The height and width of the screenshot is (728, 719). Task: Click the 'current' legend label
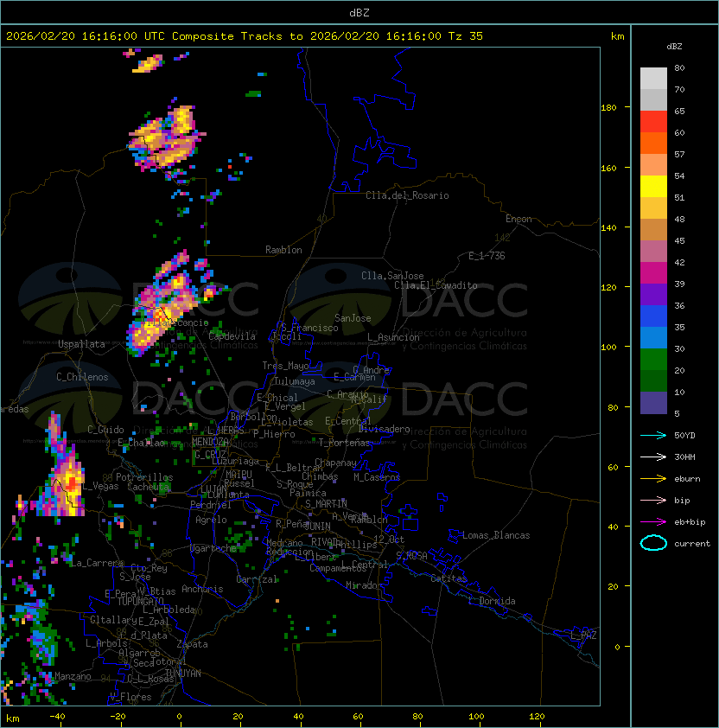(692, 544)
